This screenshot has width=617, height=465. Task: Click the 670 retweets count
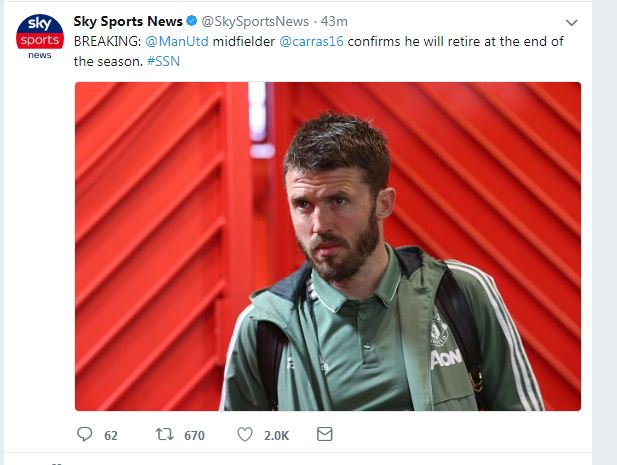[x=194, y=435]
